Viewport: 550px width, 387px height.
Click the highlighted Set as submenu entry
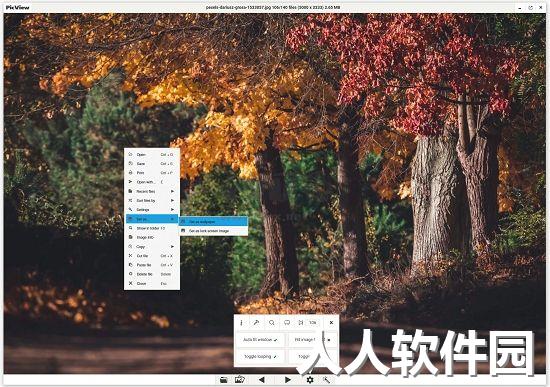152,219
